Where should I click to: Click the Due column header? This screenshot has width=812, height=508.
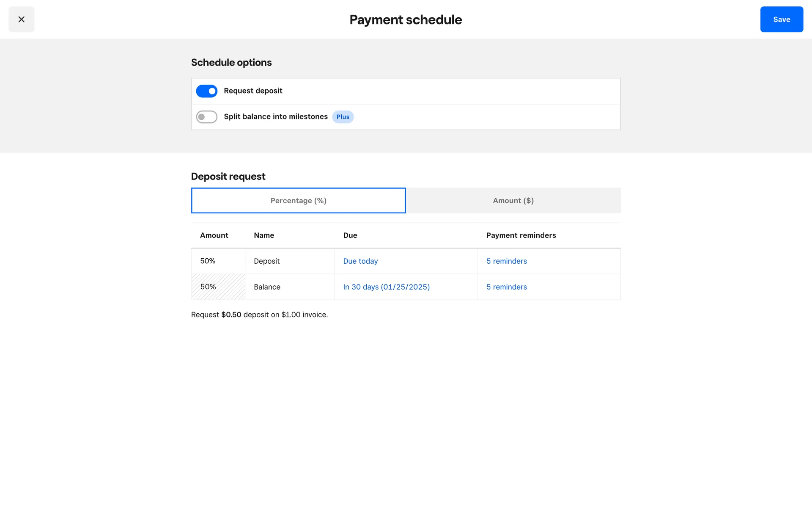tap(350, 235)
